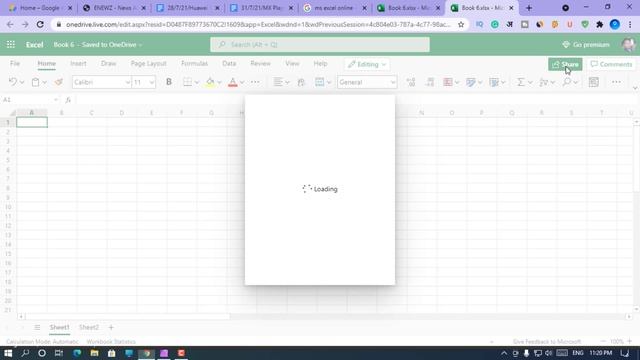Click the search box in Excel header
Viewport: 640px width, 360px height.
320,44
